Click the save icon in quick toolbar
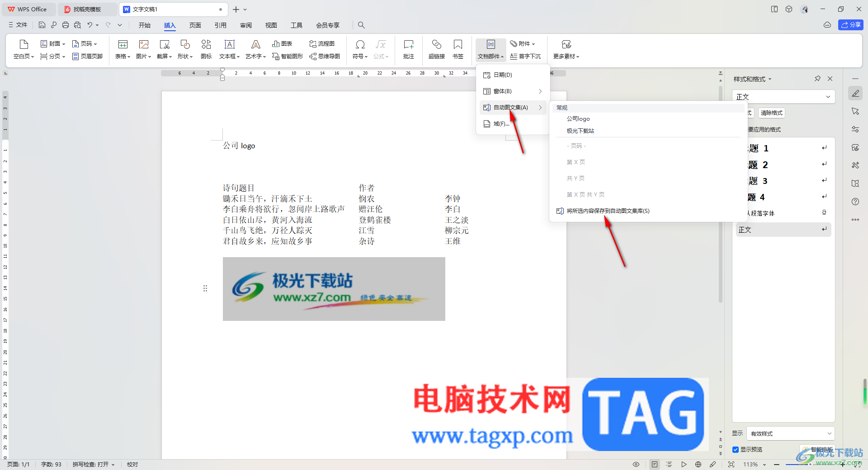Viewport: 868px width, 470px height. [x=42, y=25]
